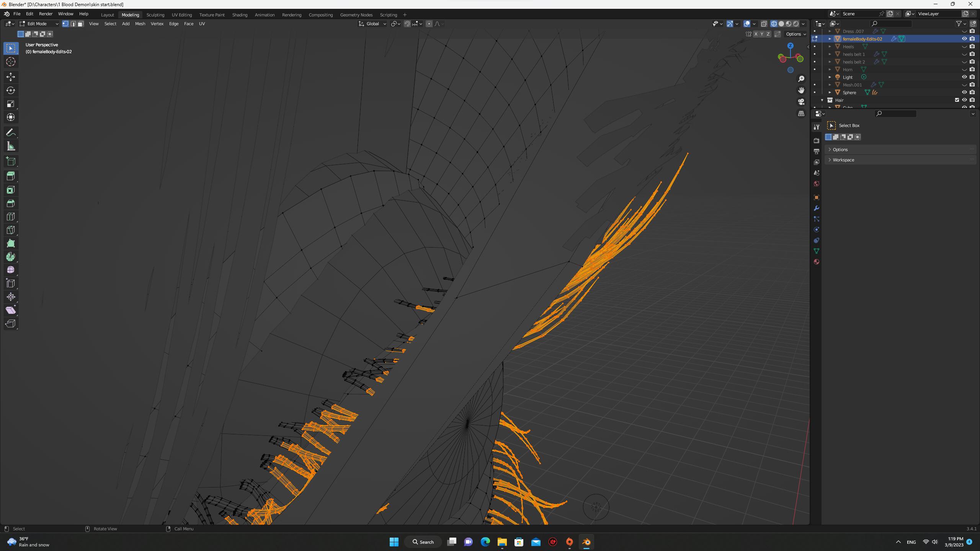Viewport: 980px width, 551px height.
Task: Select the Shrink/Fatten tool
Action: point(11,297)
